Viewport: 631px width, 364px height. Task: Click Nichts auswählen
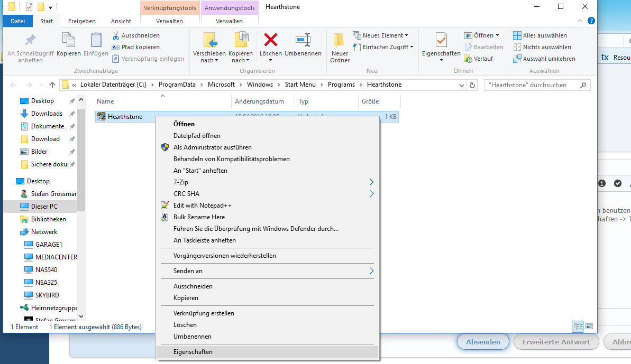(x=542, y=47)
